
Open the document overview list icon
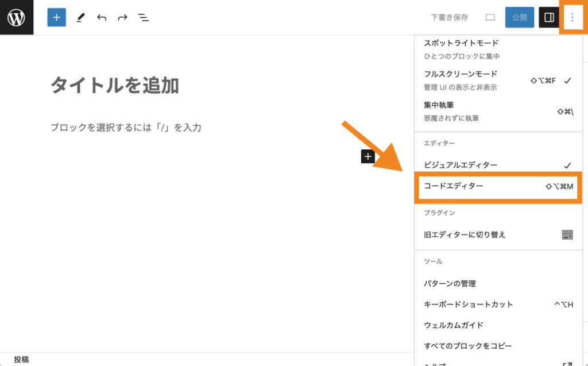click(143, 17)
